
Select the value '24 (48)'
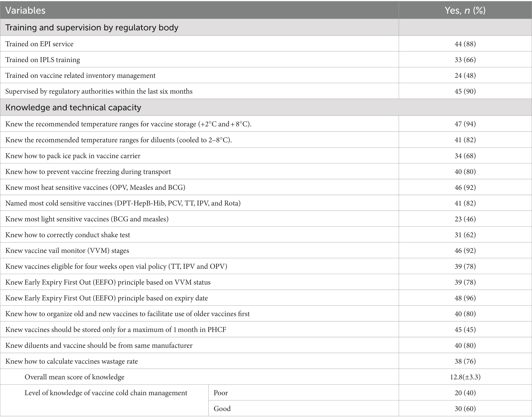click(465, 75)
